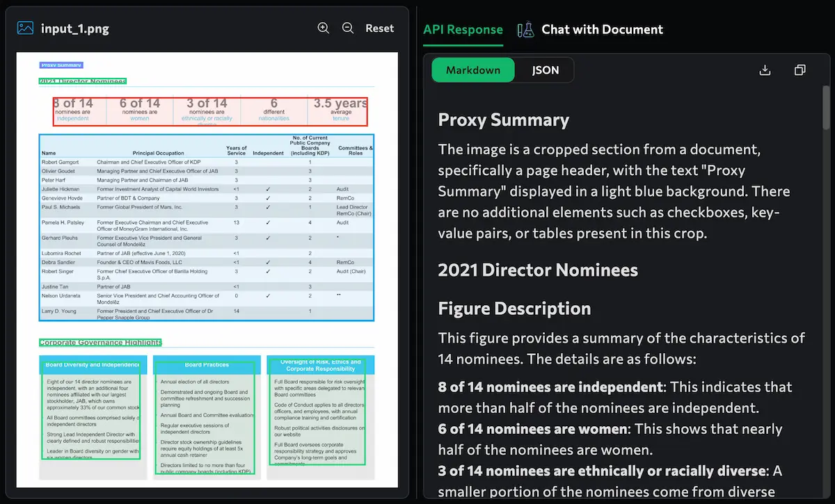This screenshot has width=835, height=504.
Task: Reset the document zoom level
Action: (x=379, y=29)
